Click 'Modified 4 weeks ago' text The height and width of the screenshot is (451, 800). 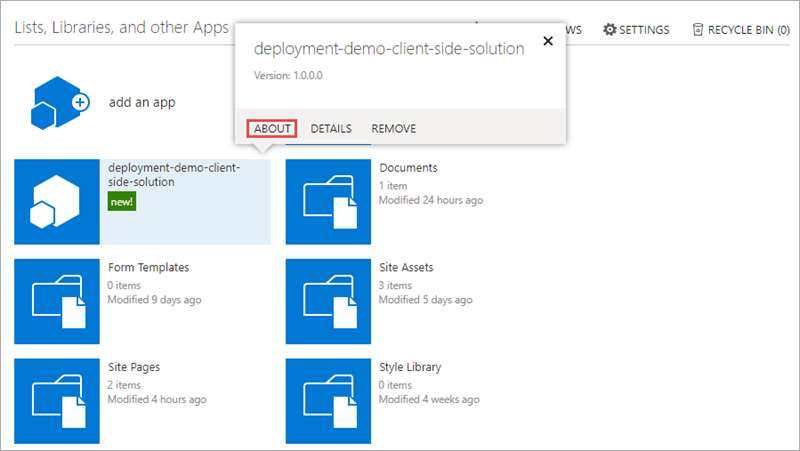coord(429,399)
